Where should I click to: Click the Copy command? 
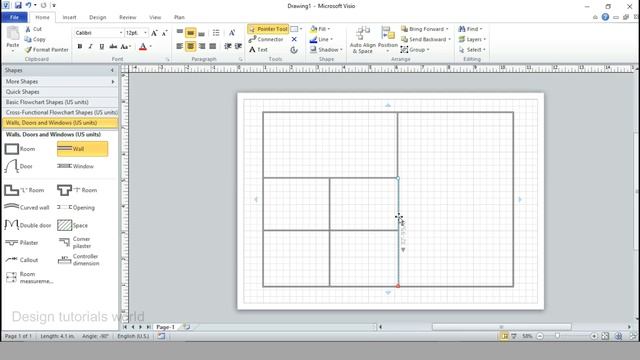[35, 39]
